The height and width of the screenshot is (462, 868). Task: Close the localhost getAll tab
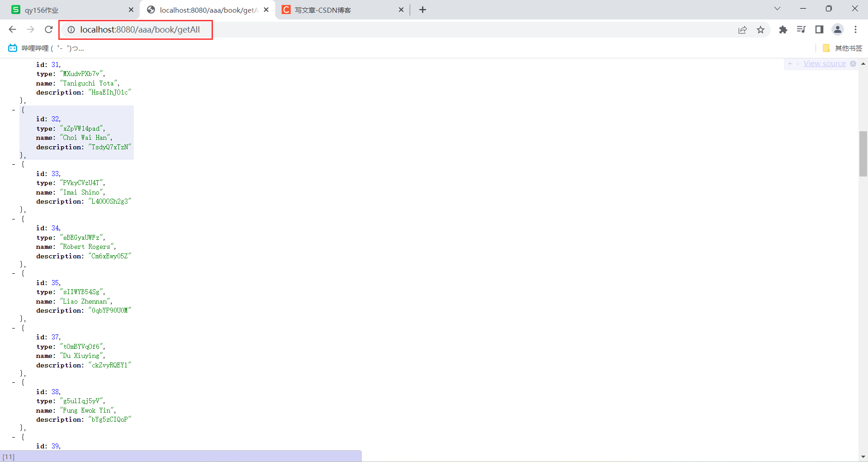click(x=266, y=10)
